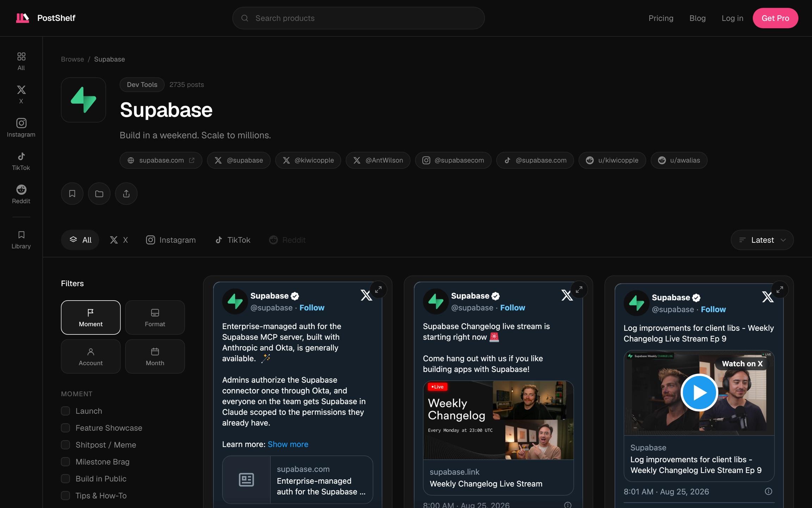This screenshot has width=812, height=508.
Task: Select the Moment filter tile
Action: 91,317
